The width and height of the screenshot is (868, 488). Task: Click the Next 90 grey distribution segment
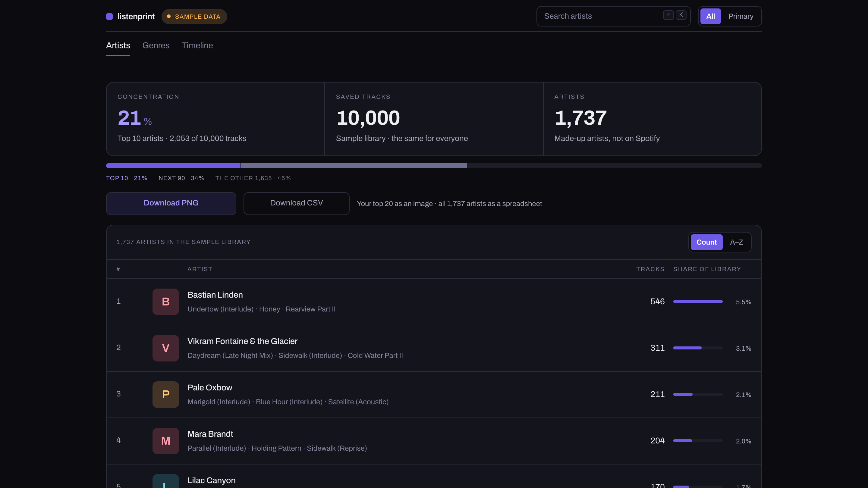click(x=354, y=166)
